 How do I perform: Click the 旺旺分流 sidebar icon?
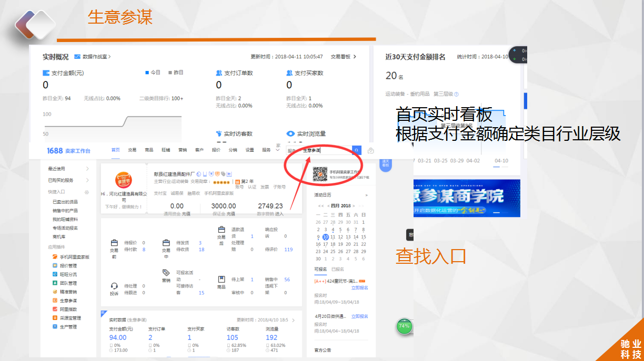(55, 274)
